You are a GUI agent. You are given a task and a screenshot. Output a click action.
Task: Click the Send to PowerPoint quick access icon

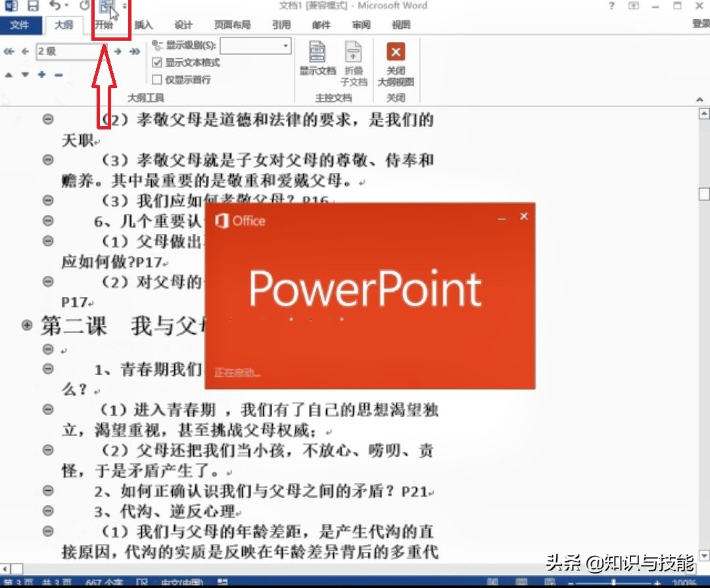click(x=107, y=7)
